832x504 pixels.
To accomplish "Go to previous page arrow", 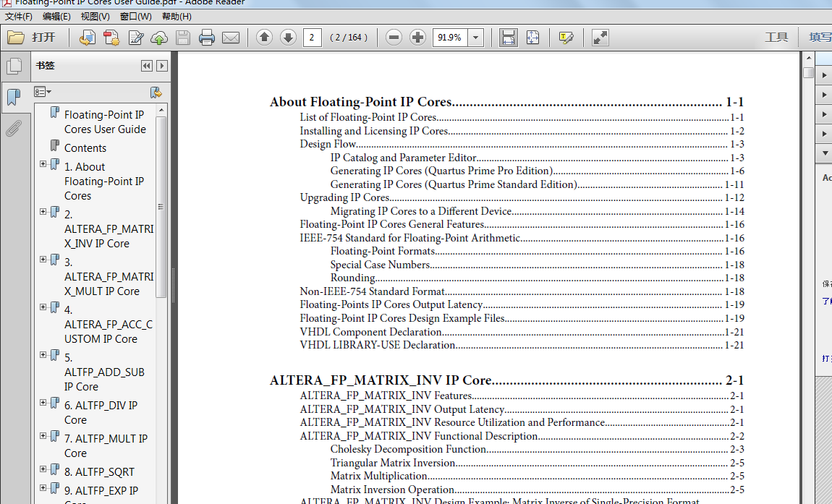I will (x=264, y=37).
